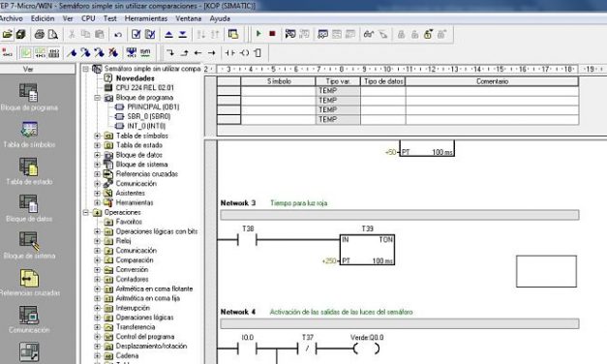Select CPU 224 REL 02.01 tree item
Screen dimensions: 607x364
pos(145,88)
